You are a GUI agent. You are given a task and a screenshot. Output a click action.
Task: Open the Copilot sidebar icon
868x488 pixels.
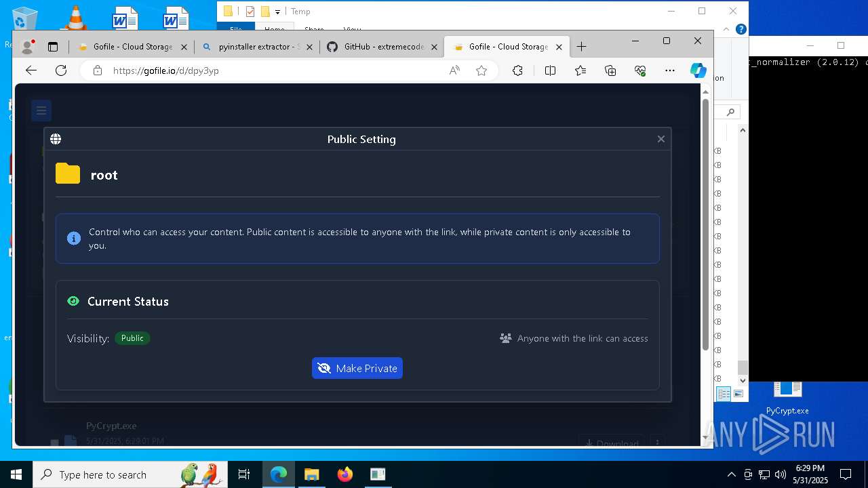[x=698, y=70]
